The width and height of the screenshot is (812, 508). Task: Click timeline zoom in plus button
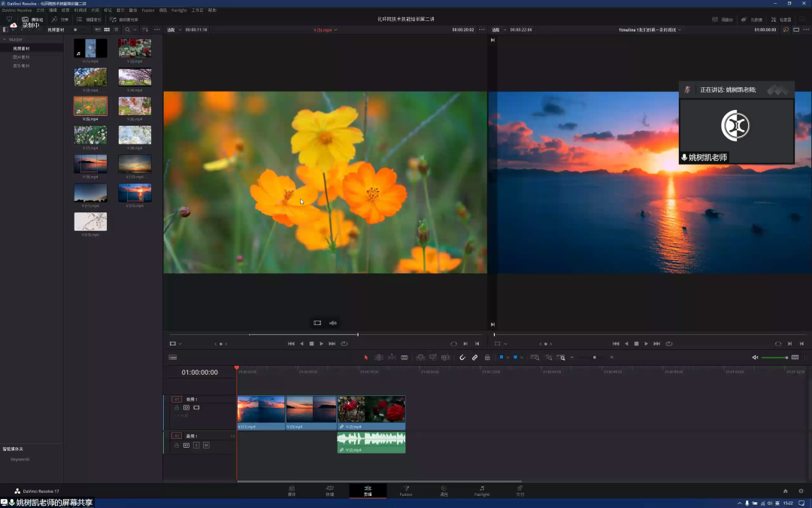(x=611, y=357)
